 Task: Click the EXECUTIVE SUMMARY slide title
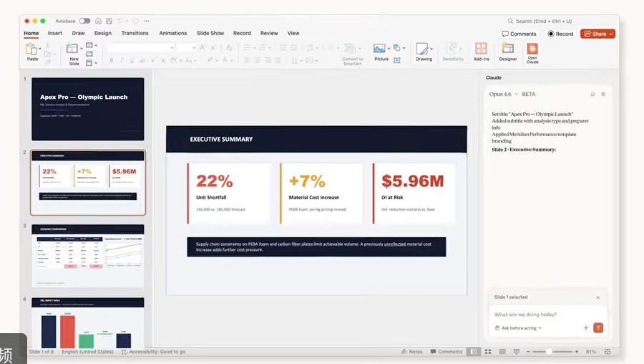tap(221, 140)
